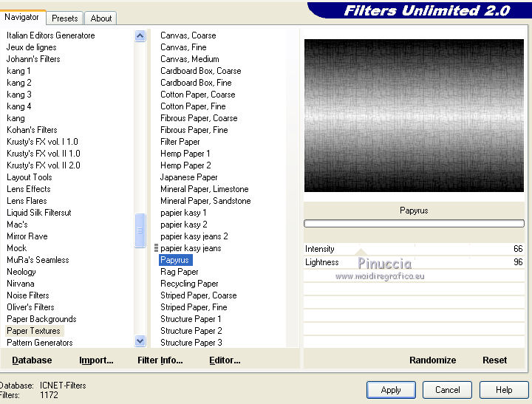The height and width of the screenshot is (404, 532).
Task: Switch to the Presets tab
Action: [x=65, y=18]
